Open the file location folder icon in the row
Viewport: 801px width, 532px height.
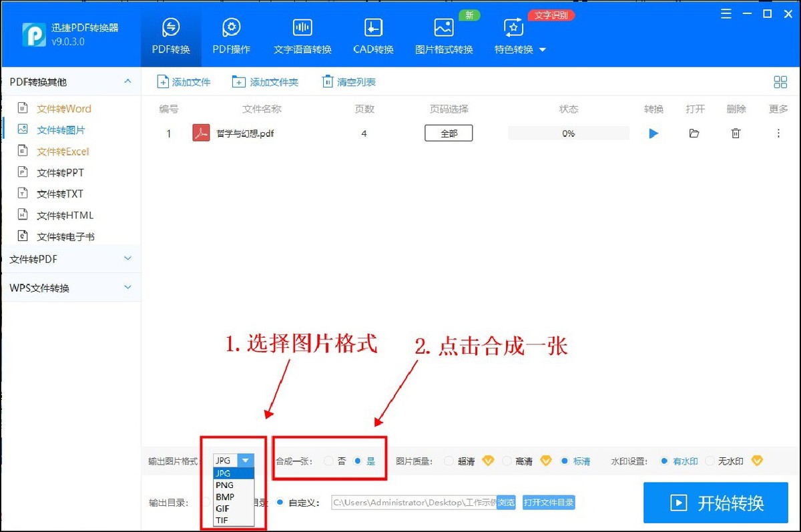click(x=694, y=133)
